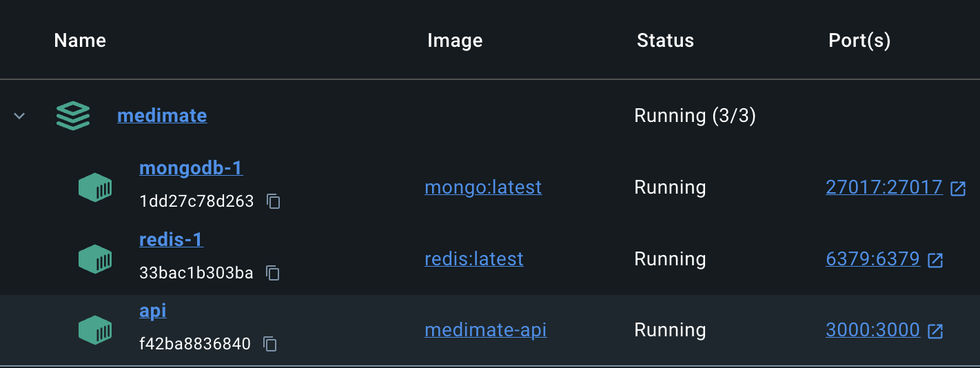Image resolution: width=980 pixels, height=368 pixels.
Task: Open the mongodb-1 container details
Action: coord(191,168)
